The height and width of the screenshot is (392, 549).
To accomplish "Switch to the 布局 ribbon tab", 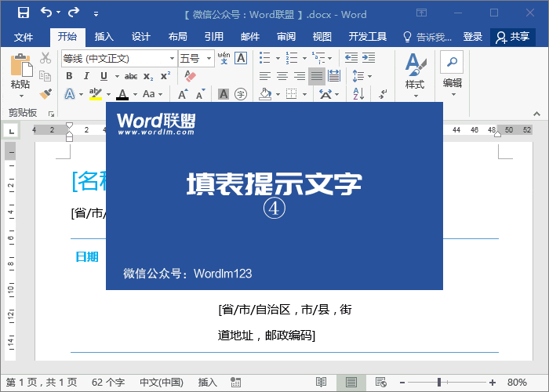I will (x=177, y=36).
